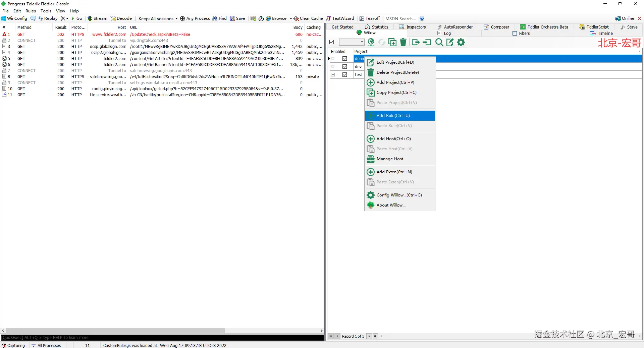The height and width of the screenshot is (348, 644).
Task: Open the Remove sessions X dropdown
Action: point(64,18)
